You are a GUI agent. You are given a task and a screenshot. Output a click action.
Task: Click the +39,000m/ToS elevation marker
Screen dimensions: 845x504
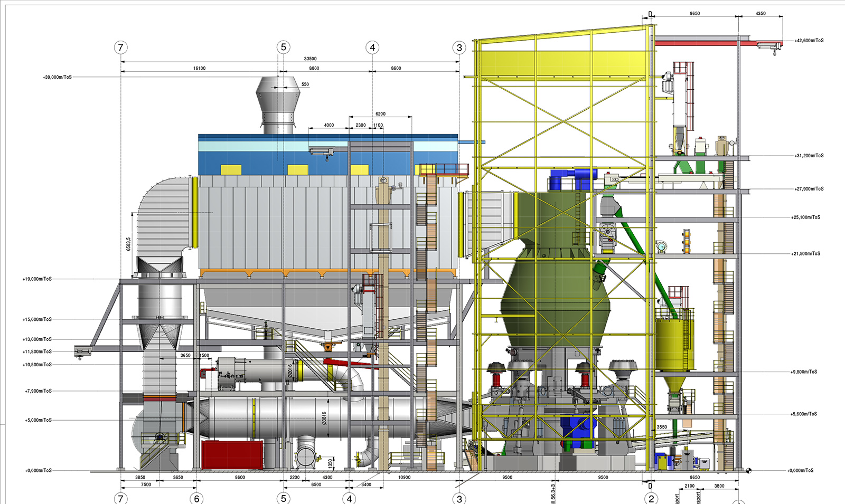click(x=57, y=77)
